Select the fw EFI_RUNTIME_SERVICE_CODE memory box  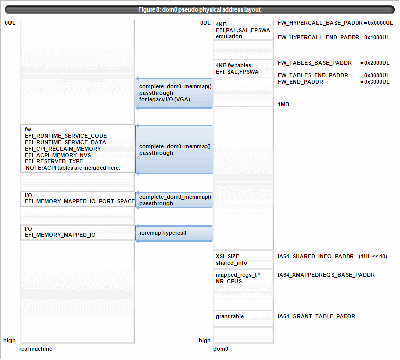tap(78, 149)
